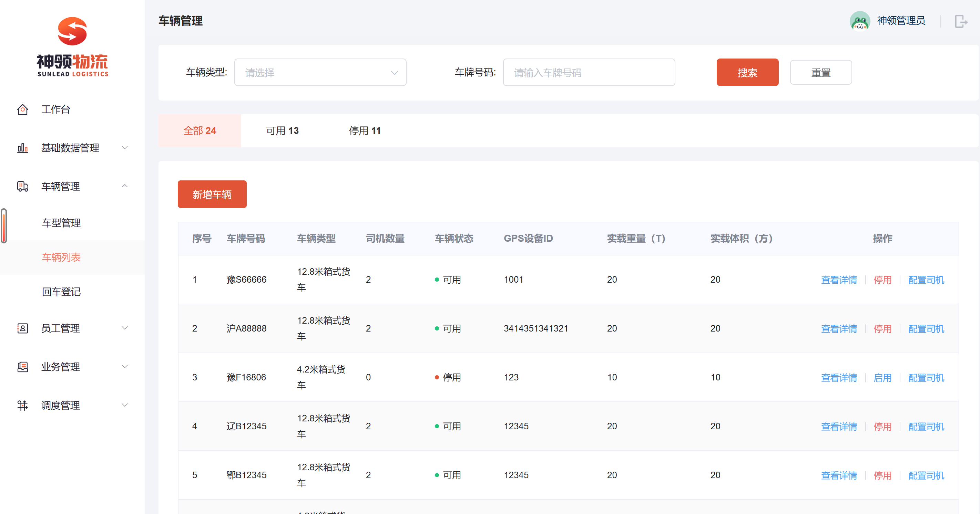Click the vehicle management truck icon
The height and width of the screenshot is (514, 980).
22,186
